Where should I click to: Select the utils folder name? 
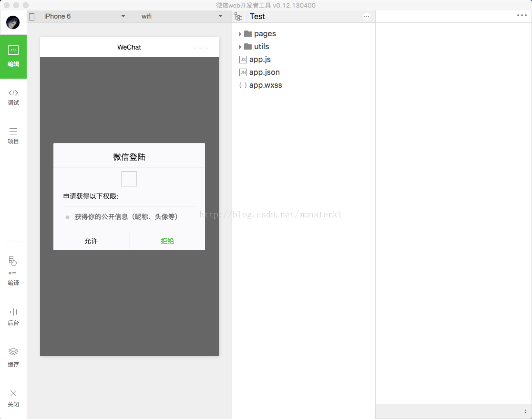coord(262,47)
